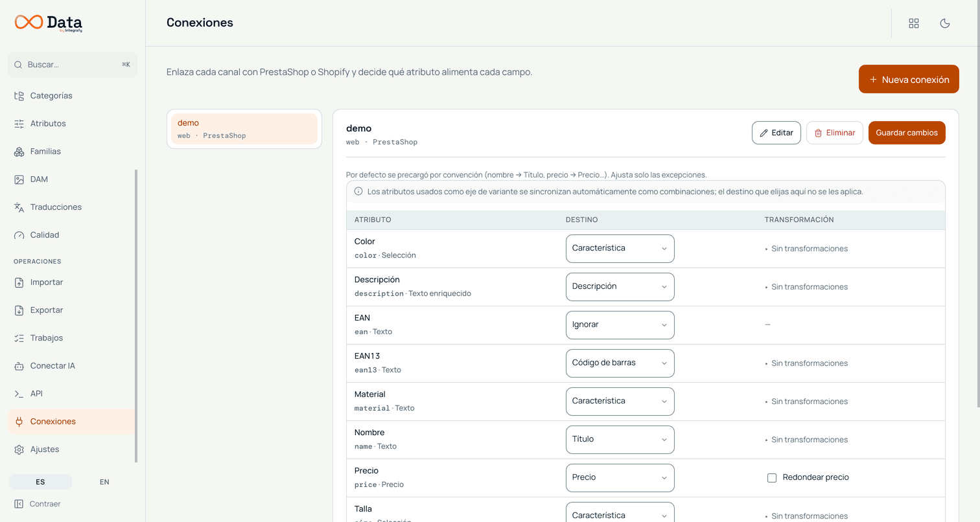
Task: Open the destino dropdown for Material
Action: click(620, 401)
